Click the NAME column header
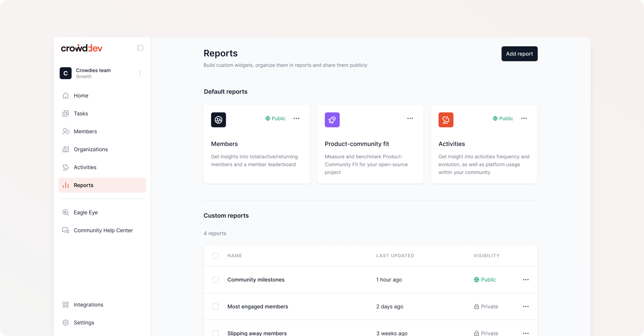This screenshot has height=336, width=644. [235, 256]
